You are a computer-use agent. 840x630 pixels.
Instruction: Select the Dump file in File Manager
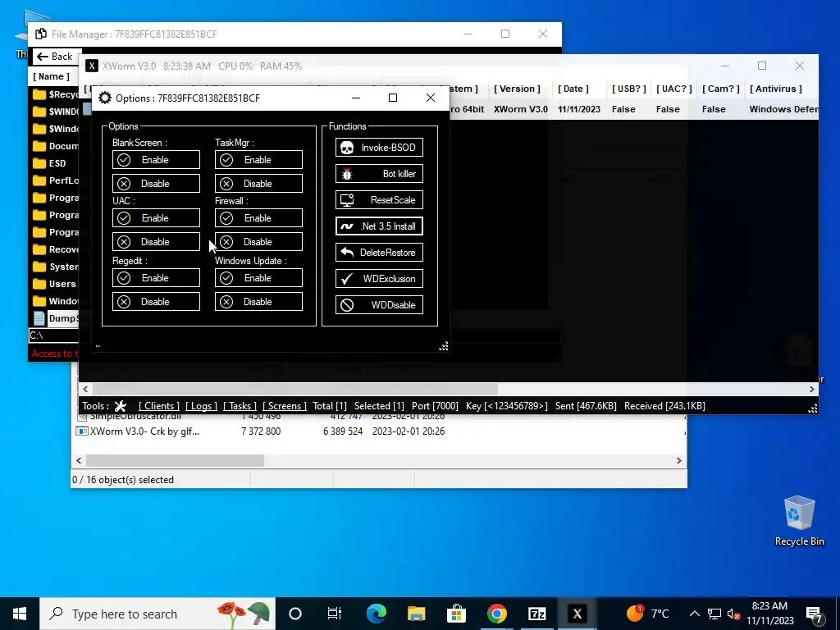(x=55, y=318)
